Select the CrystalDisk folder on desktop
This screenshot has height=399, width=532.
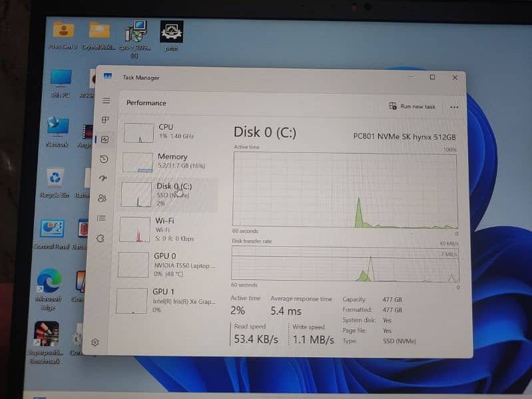(99, 36)
